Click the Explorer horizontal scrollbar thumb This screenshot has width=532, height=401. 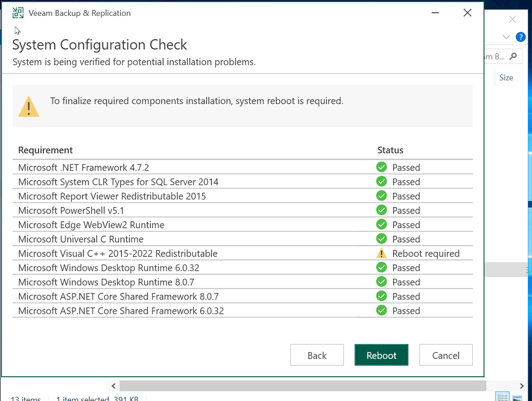pos(303,386)
